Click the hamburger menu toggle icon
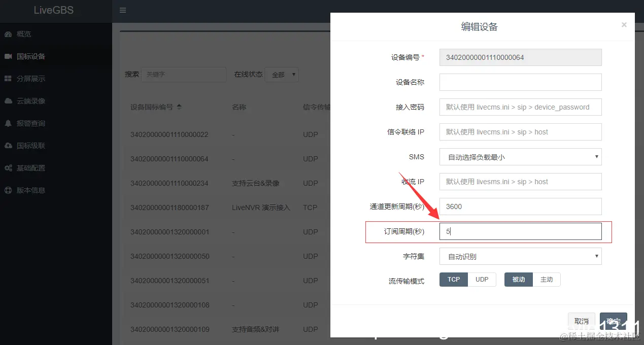The height and width of the screenshot is (345, 644). click(123, 10)
